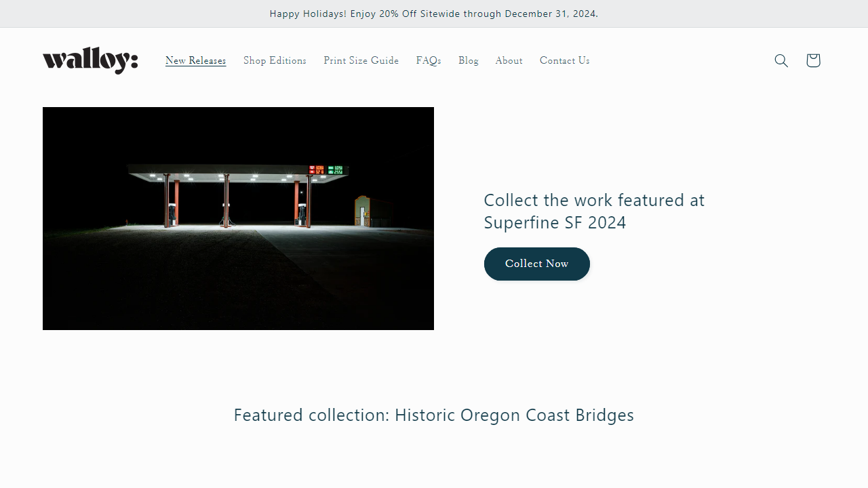Click the Happy Holidays announcement text
The width and height of the screenshot is (868, 488).
tap(434, 14)
